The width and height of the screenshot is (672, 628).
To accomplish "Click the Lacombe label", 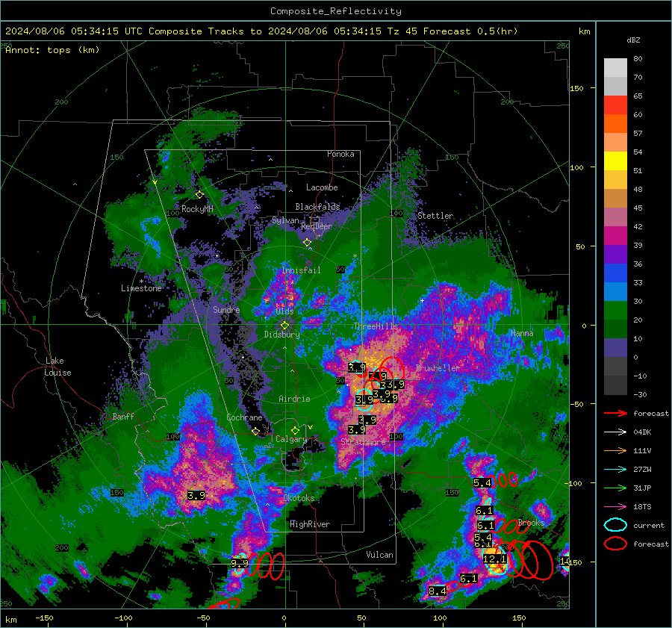I will point(322,187).
